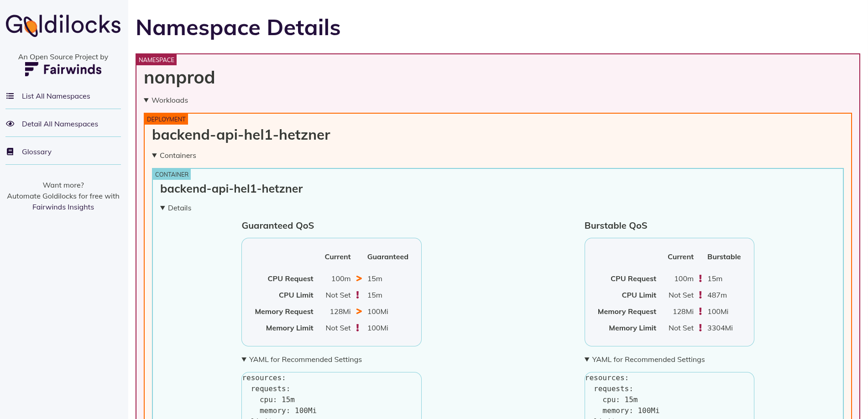Click the orange arrow icon in Guaranteed CPU Request row

click(359, 278)
